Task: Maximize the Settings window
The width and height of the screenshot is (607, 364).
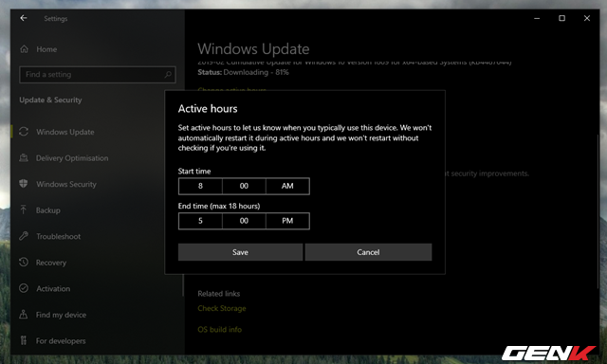Action: coord(561,18)
